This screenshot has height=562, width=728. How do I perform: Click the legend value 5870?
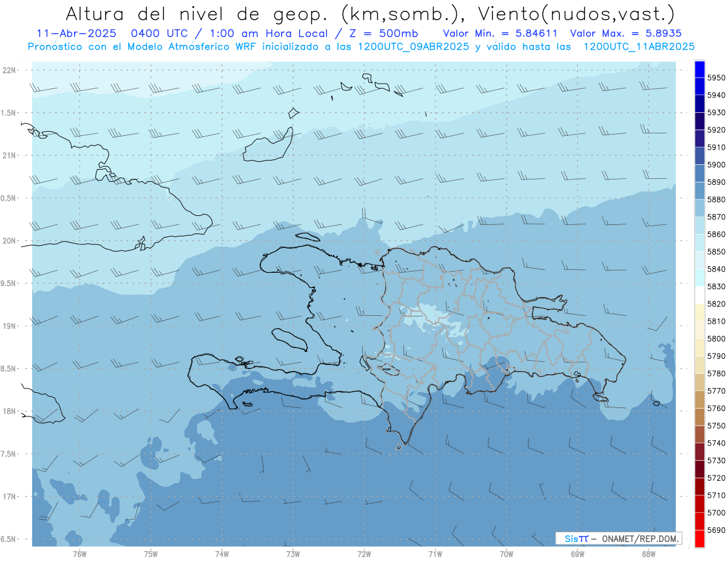click(x=716, y=216)
